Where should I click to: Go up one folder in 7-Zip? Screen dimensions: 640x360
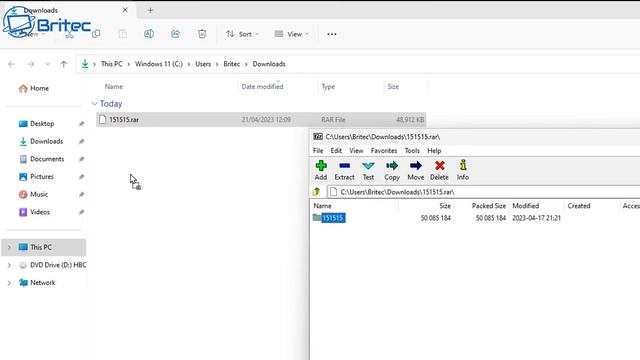click(316, 191)
